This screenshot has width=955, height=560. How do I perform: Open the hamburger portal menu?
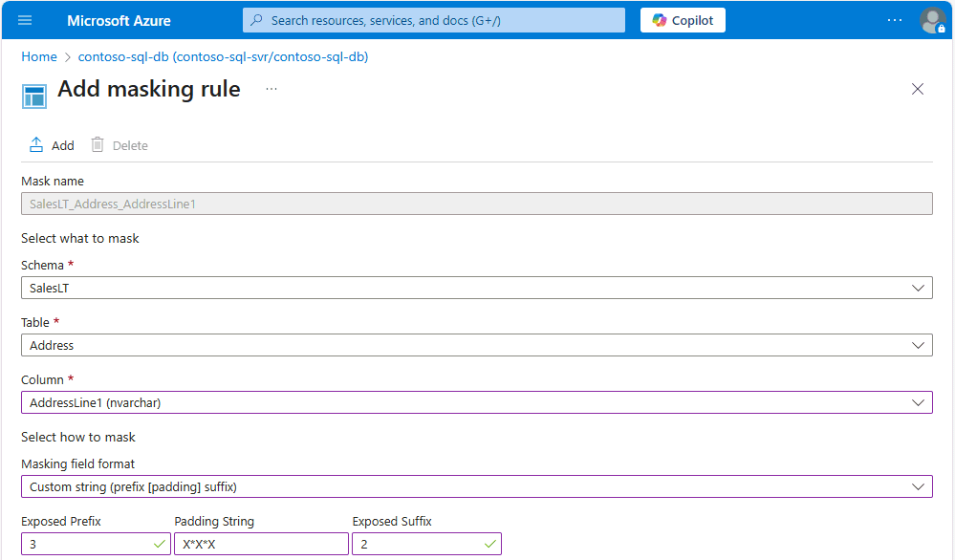[x=25, y=20]
